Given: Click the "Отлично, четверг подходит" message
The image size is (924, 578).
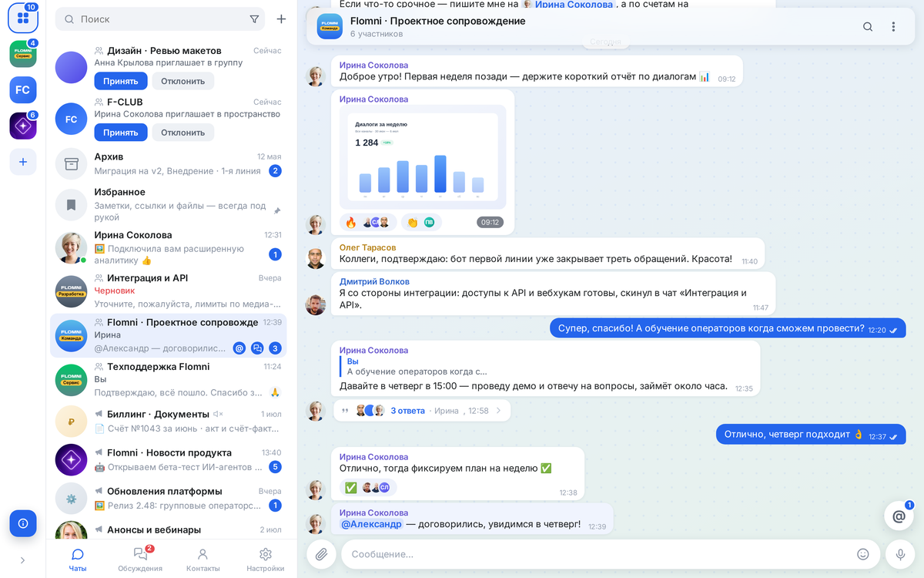Looking at the screenshot, I should point(811,435).
